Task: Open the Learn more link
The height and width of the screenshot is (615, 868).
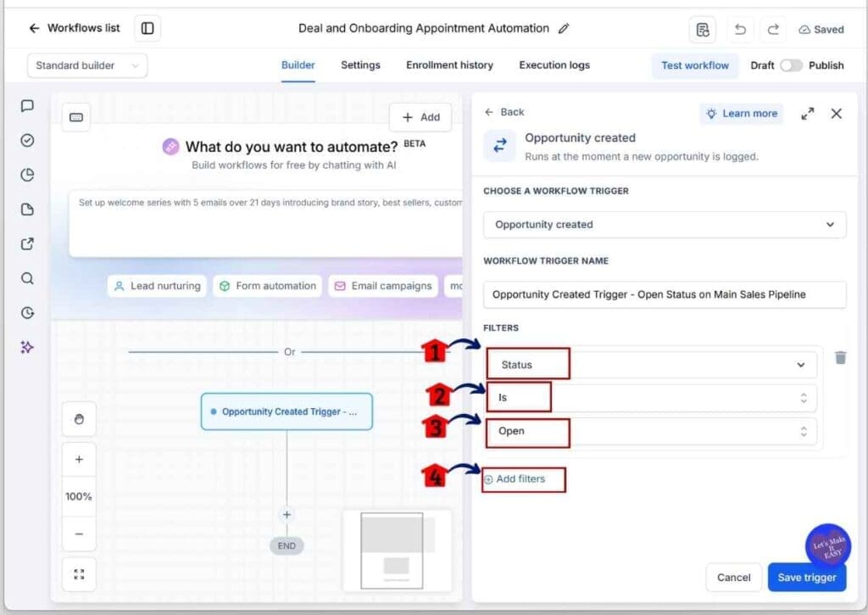Action: click(741, 114)
